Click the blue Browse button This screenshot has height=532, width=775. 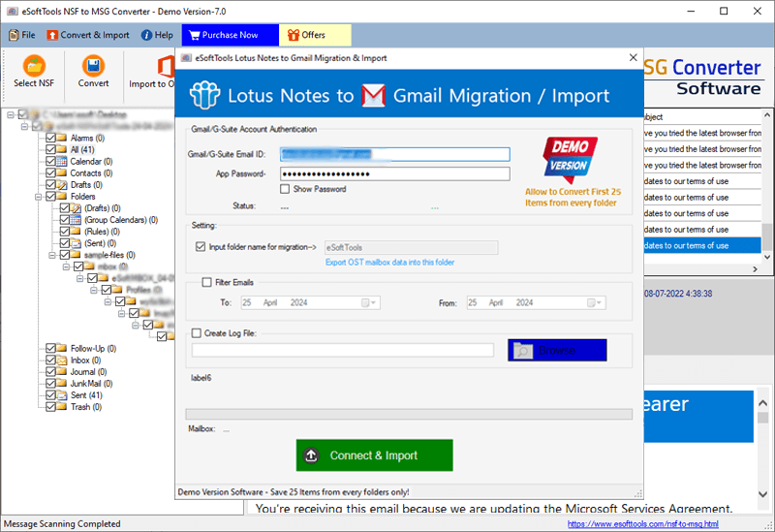coord(557,350)
